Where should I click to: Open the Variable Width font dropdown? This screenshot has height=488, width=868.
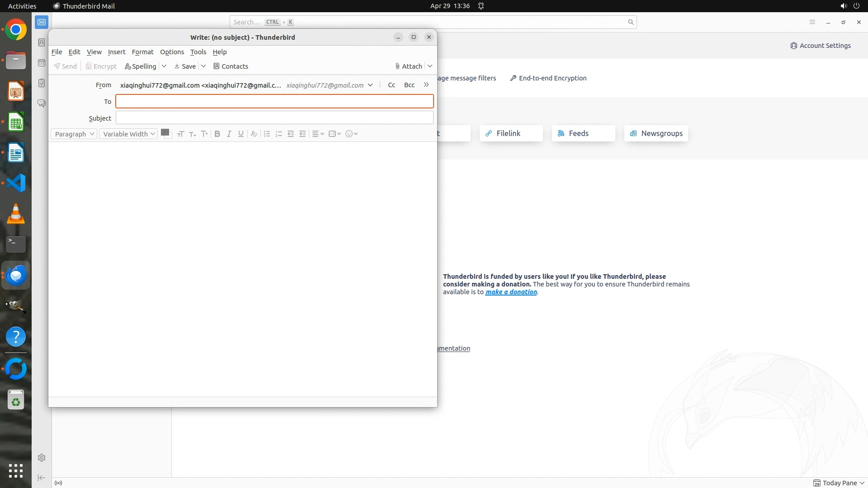point(128,134)
